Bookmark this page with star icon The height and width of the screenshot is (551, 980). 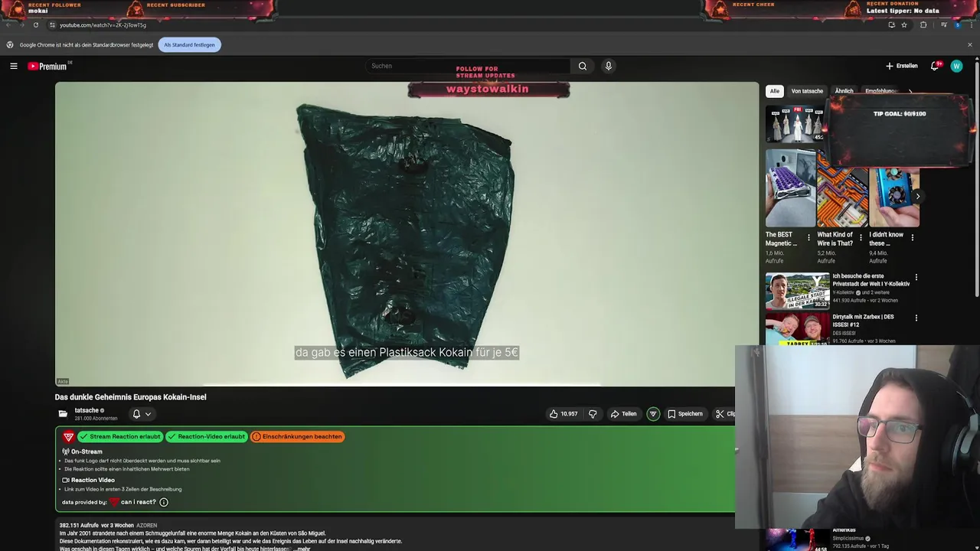(904, 24)
